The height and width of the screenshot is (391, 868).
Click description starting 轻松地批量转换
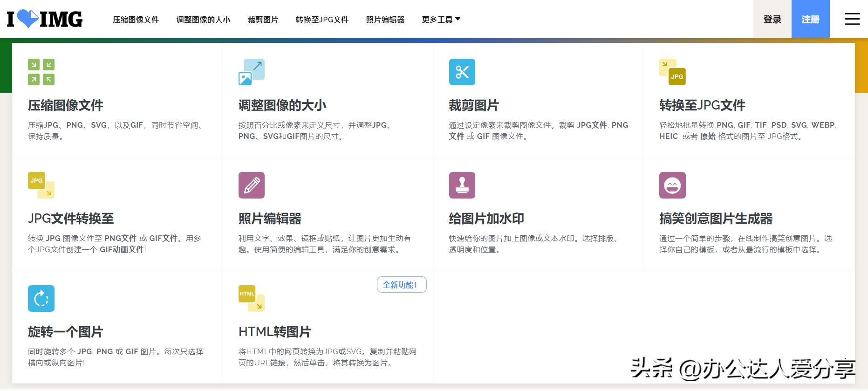coord(748,130)
